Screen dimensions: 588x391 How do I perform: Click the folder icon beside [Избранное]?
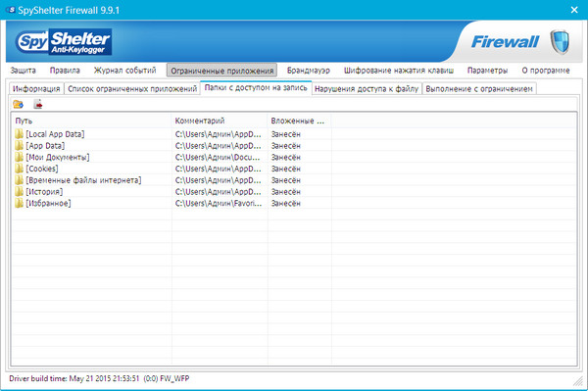[20, 204]
